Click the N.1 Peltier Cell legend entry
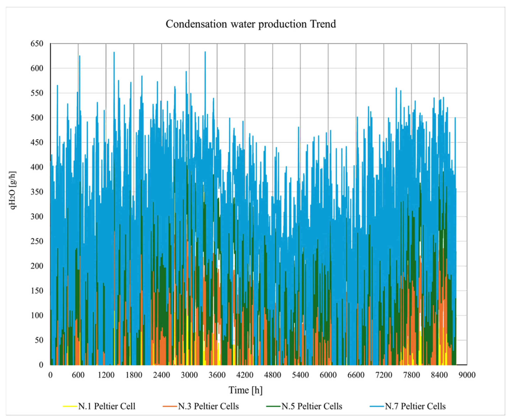 tap(106, 406)
